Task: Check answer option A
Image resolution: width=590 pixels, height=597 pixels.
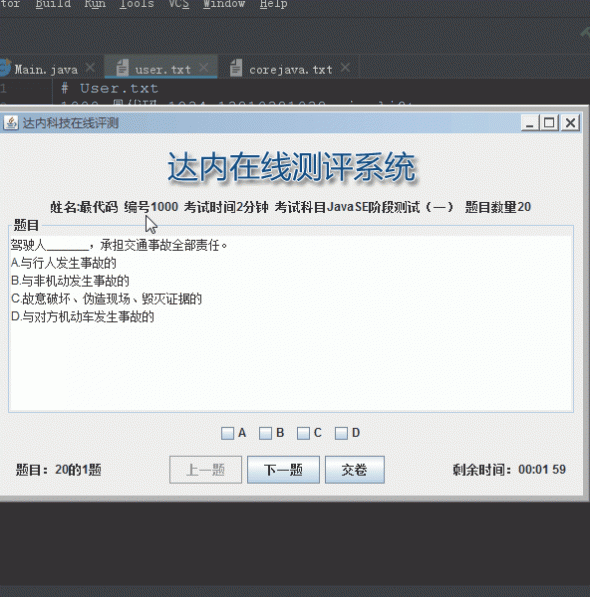Action: point(227,433)
